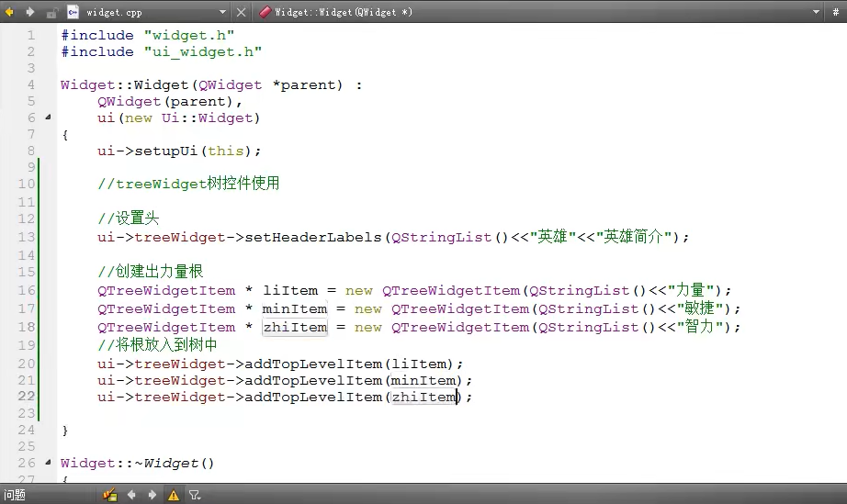Place cursor on "ui_widget.h" include string
Screen dimensions: 847x504
(x=203, y=51)
